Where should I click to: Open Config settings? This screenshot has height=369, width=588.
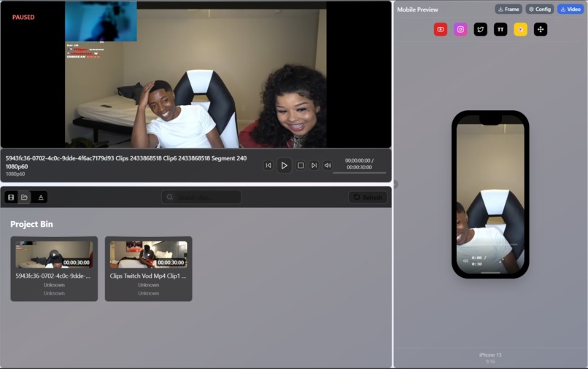pyautogui.click(x=540, y=9)
